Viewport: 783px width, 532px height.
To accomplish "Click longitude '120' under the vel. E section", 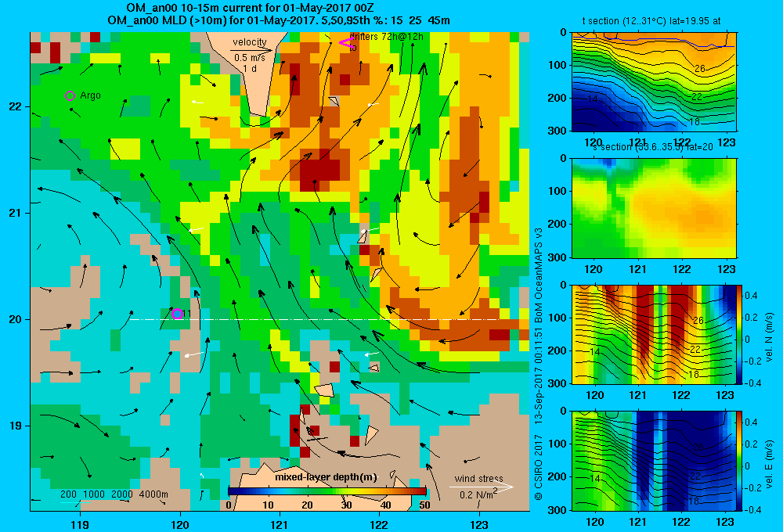I will (x=595, y=522).
